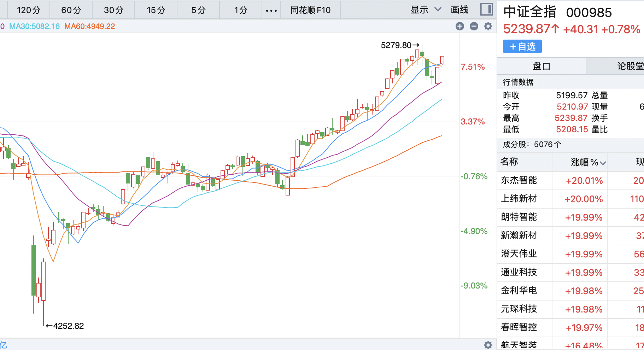Add index to watchlist with +自选
Viewport: 644px width, 350px height.
[x=522, y=47]
